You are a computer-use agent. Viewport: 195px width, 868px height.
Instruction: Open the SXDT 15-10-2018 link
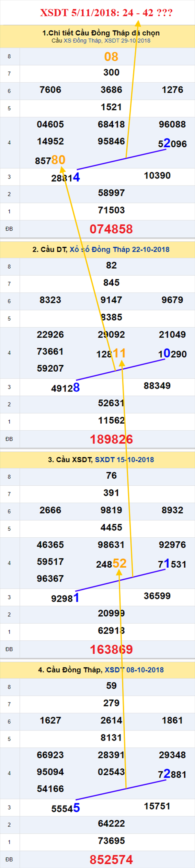tap(124, 460)
